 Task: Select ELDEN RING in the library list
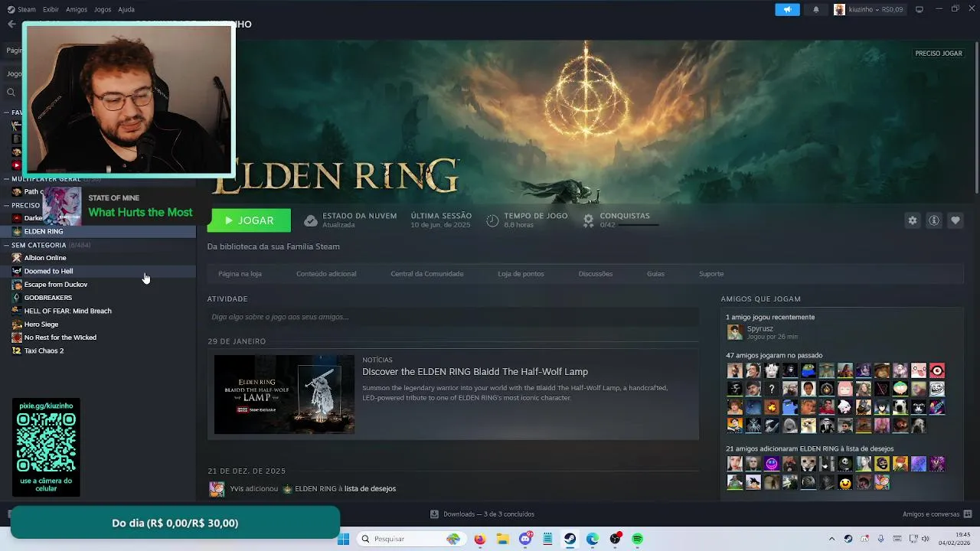(98, 231)
